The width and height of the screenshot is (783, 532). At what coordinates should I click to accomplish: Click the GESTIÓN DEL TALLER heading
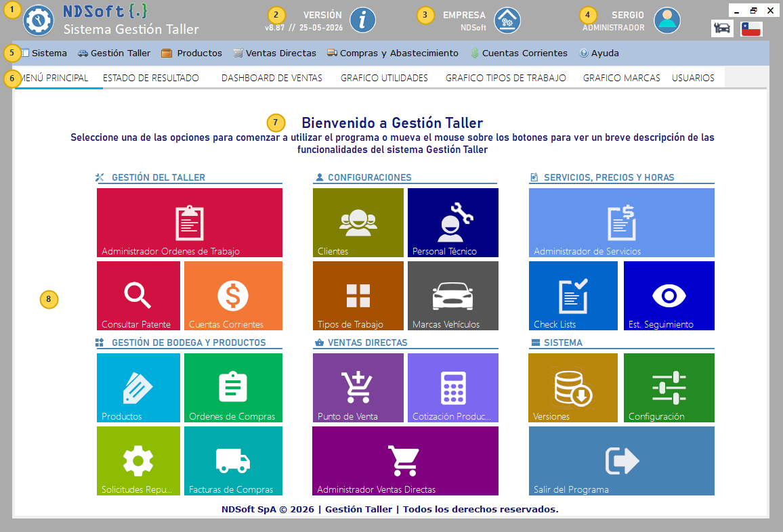pyautogui.click(x=158, y=177)
